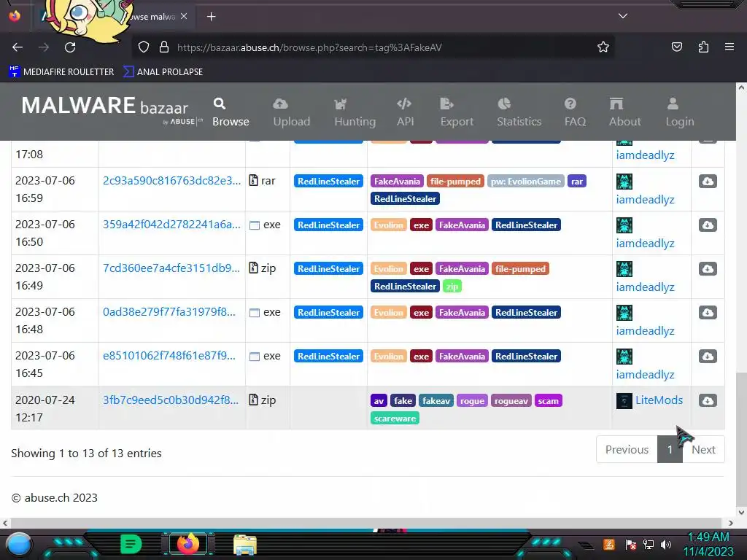The image size is (747, 560).
Task: Open iamdeadlyz reporter in 16:45 row
Action: point(645,374)
